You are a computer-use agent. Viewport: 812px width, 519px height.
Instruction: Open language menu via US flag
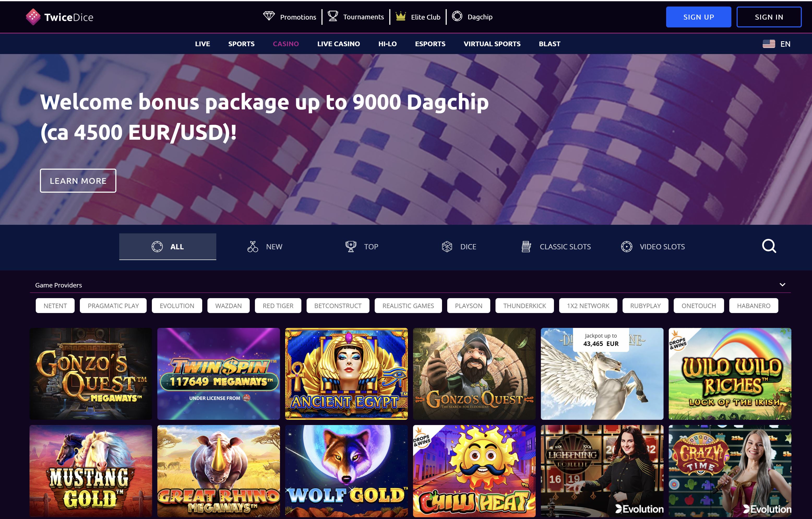[769, 44]
